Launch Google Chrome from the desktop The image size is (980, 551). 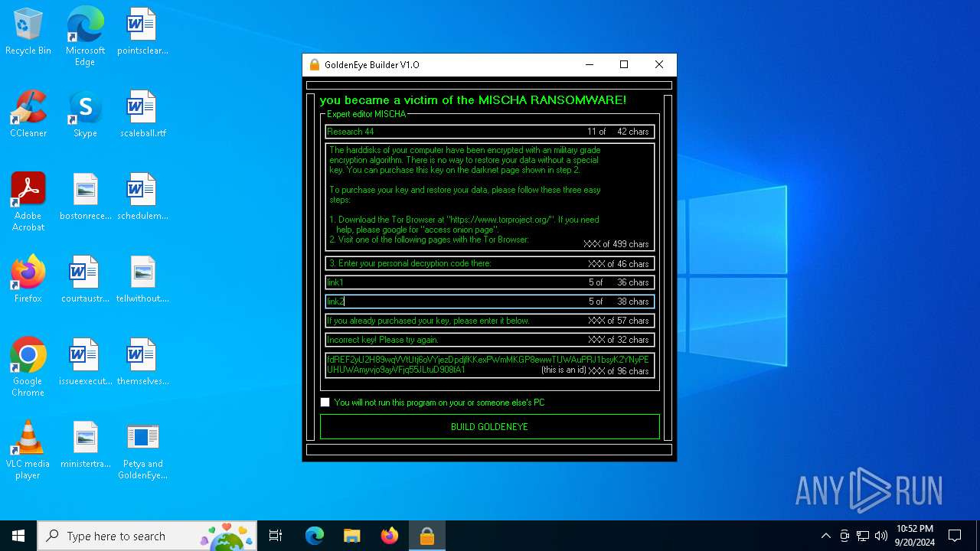pos(28,368)
